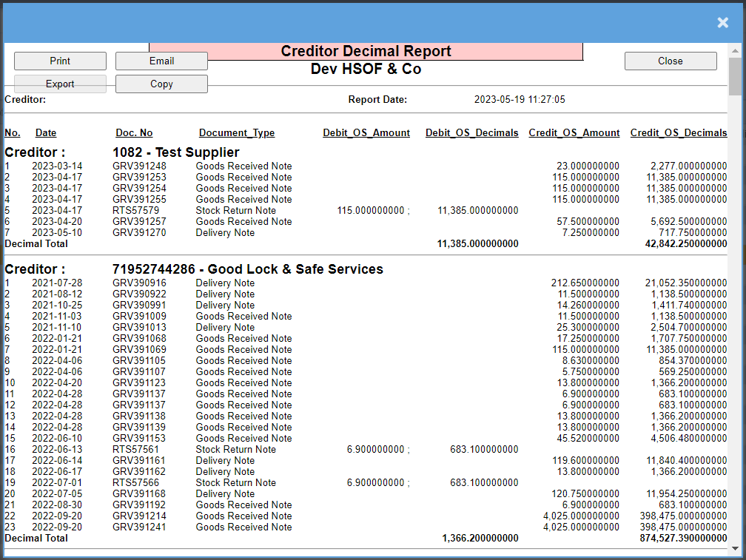Select the GRV391214 document number

pos(139,516)
